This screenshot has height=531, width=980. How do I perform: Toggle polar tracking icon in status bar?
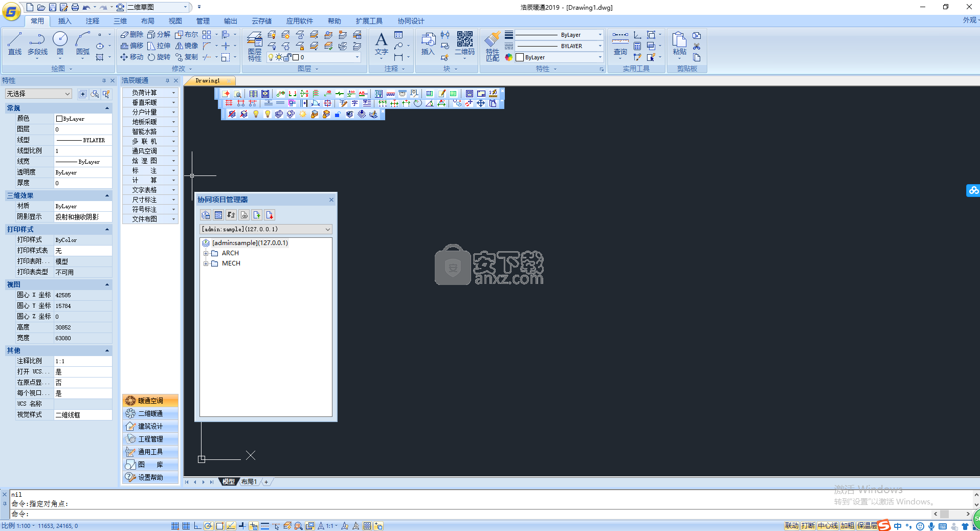click(208, 526)
